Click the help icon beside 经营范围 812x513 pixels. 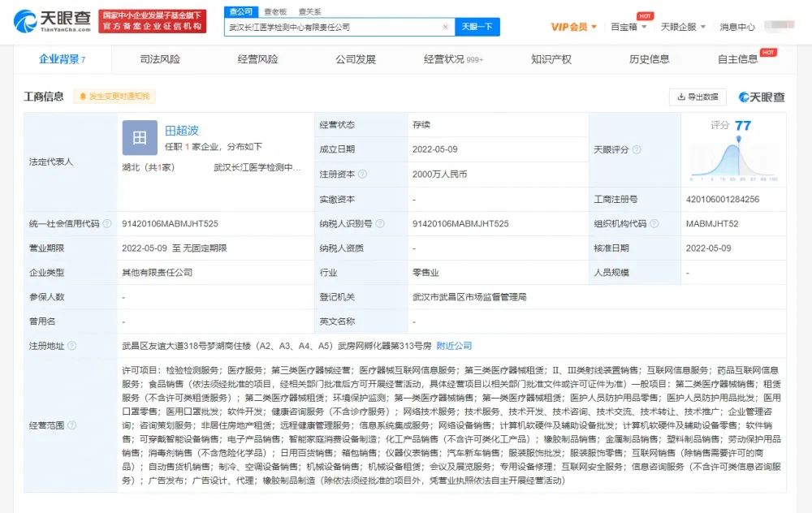[x=71, y=425]
